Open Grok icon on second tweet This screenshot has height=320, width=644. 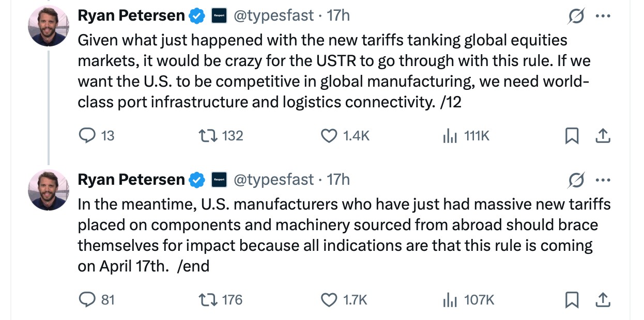pyautogui.click(x=575, y=181)
